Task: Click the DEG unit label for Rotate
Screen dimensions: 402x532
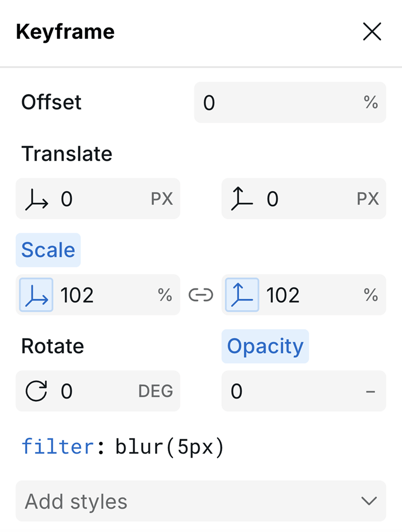Action: [x=155, y=391]
